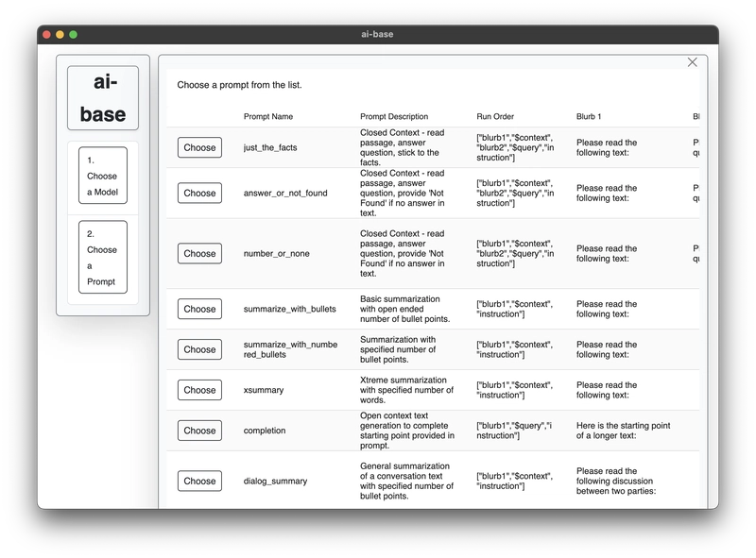Select the xsummary name cell

264,390
